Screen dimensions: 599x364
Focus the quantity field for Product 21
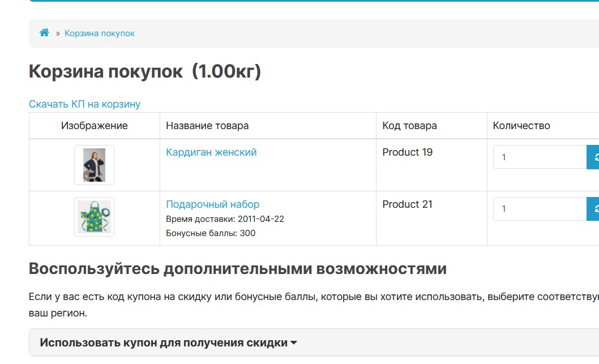pyautogui.click(x=539, y=209)
